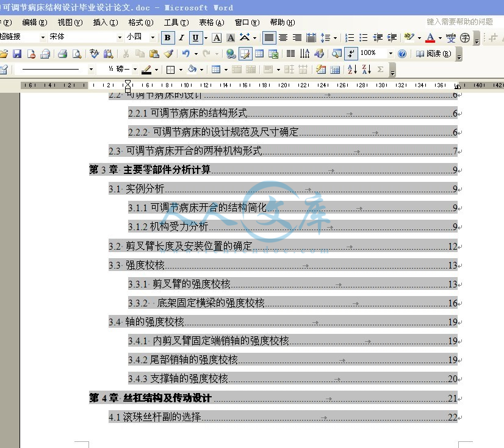This screenshot has height=448, width=504.
Task: Pick border color pen
Action: [146, 70]
